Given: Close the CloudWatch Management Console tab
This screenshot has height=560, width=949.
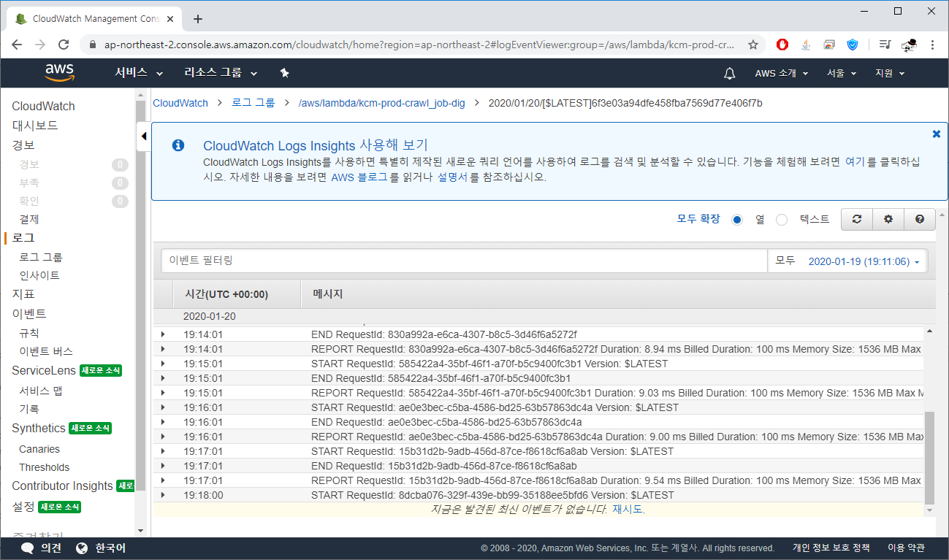Looking at the screenshot, I should tap(172, 19).
